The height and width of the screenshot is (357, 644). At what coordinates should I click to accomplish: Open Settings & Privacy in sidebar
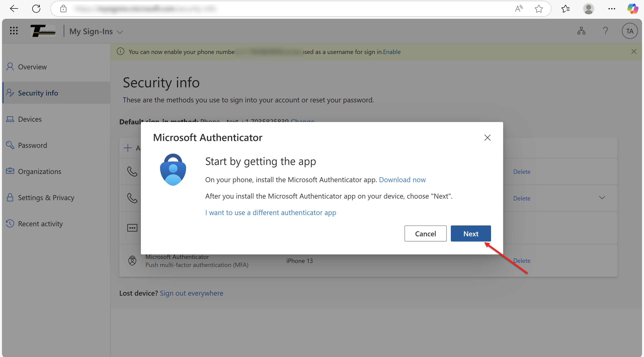[x=56, y=197]
